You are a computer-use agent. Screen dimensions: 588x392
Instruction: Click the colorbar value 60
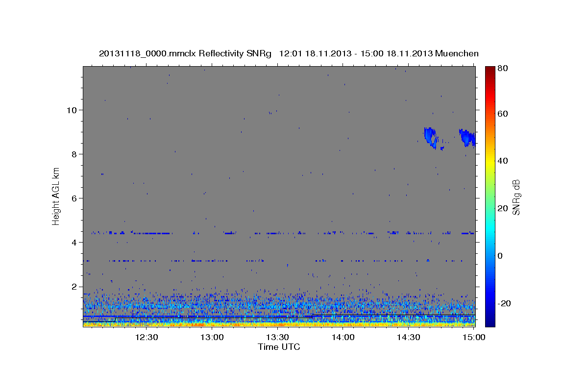point(504,114)
